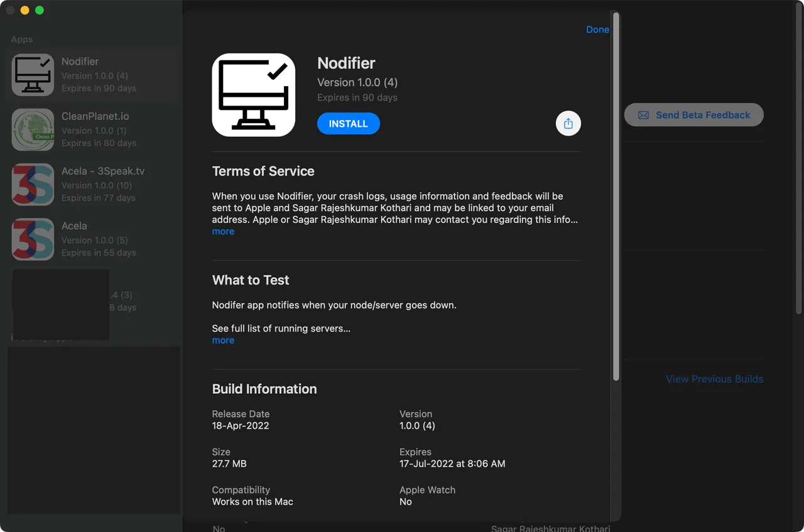Install the Nodifier app
Screen dimensions: 804x532
point(349,124)
